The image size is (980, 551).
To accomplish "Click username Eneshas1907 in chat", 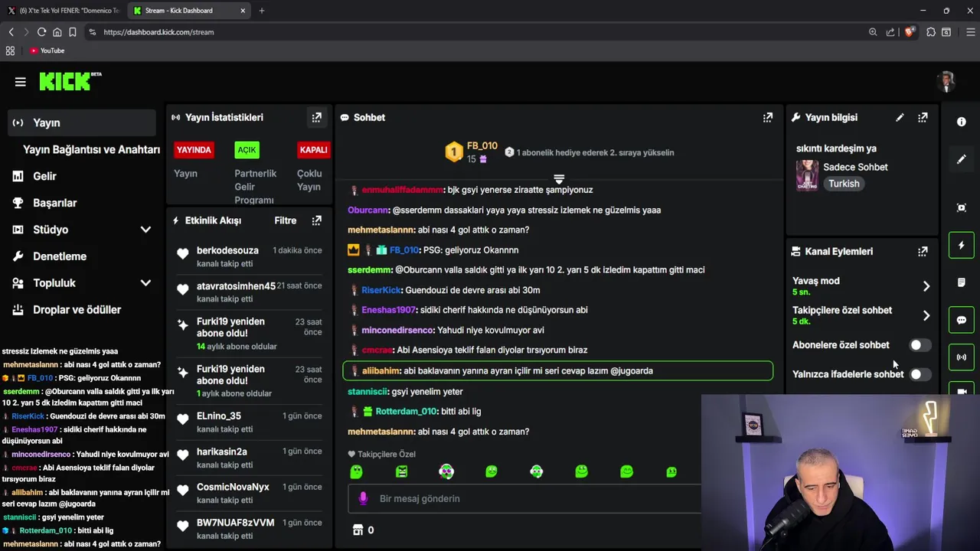I will (388, 310).
